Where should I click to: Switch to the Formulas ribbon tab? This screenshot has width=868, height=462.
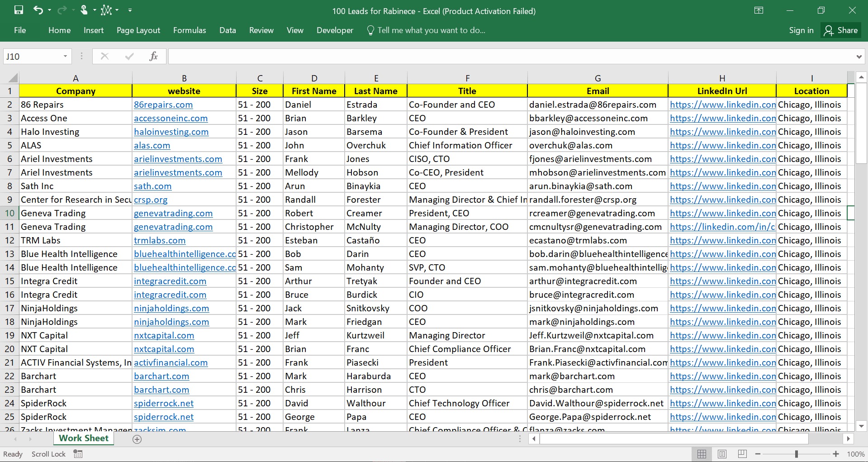pos(190,30)
